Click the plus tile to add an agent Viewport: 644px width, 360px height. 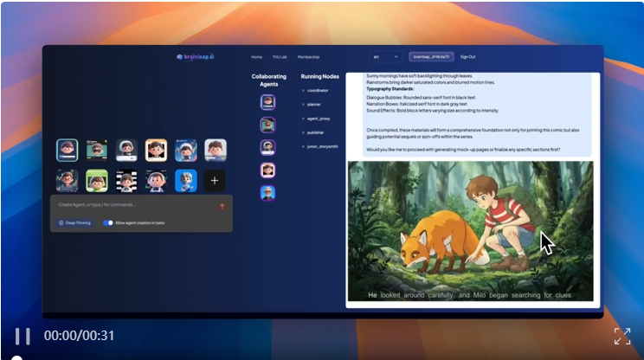tap(215, 181)
